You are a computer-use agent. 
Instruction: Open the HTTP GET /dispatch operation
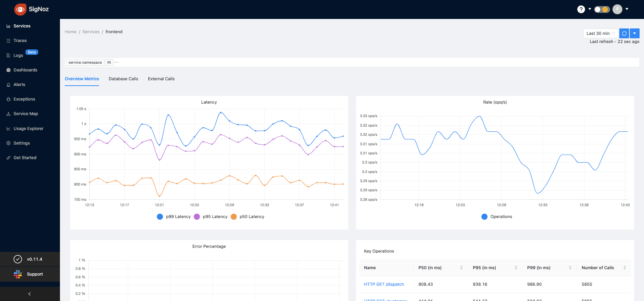point(384,284)
